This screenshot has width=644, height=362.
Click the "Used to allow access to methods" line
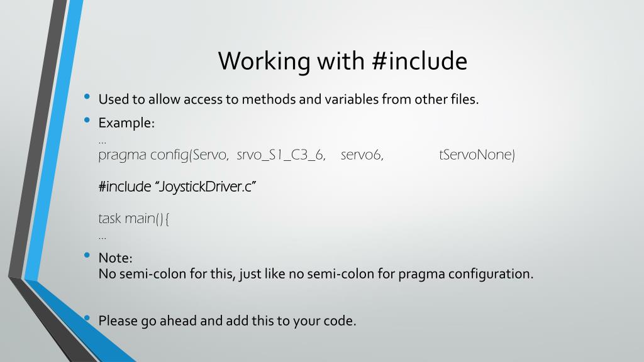pyautogui.click(x=288, y=99)
